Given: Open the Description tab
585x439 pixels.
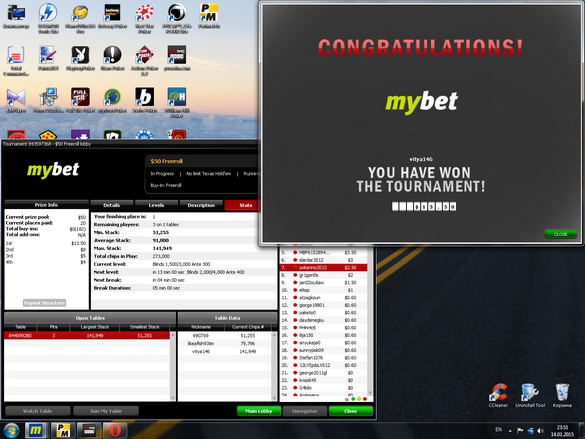Looking at the screenshot, I should [x=201, y=205].
